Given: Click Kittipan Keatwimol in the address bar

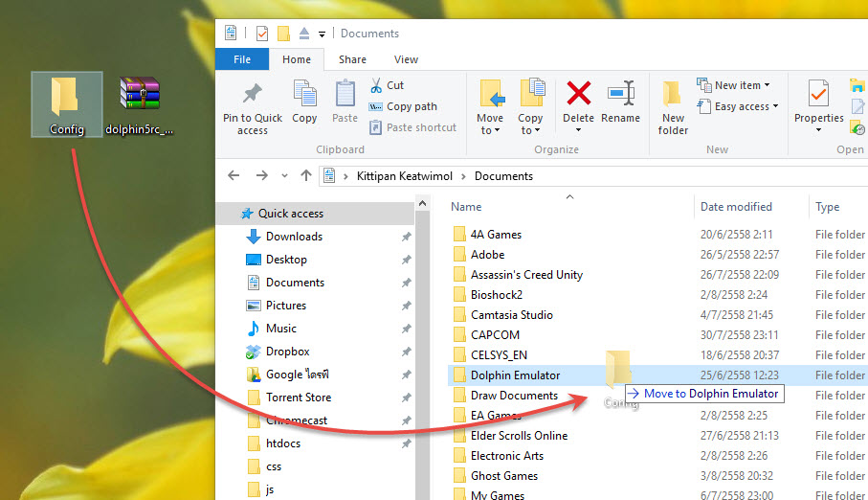Looking at the screenshot, I should pos(405,176).
